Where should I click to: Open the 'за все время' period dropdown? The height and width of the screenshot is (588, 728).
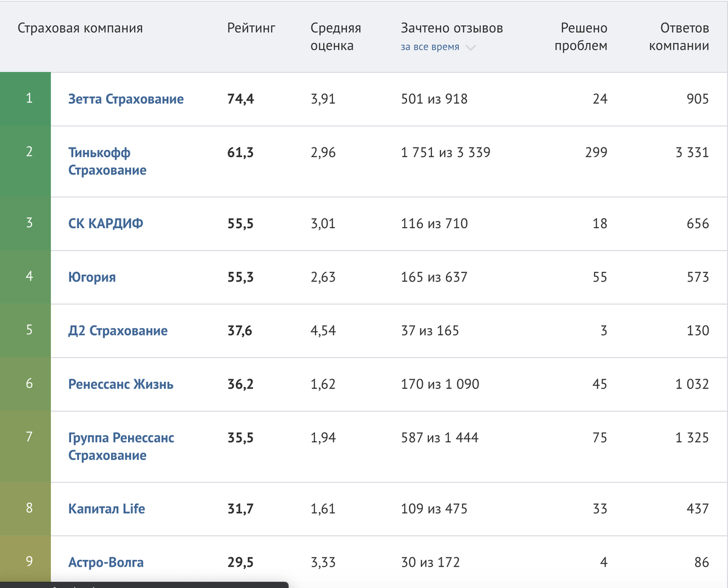(x=437, y=47)
